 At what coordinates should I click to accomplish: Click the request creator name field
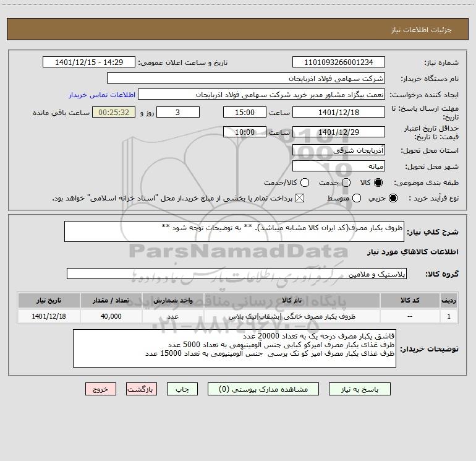click(x=261, y=95)
